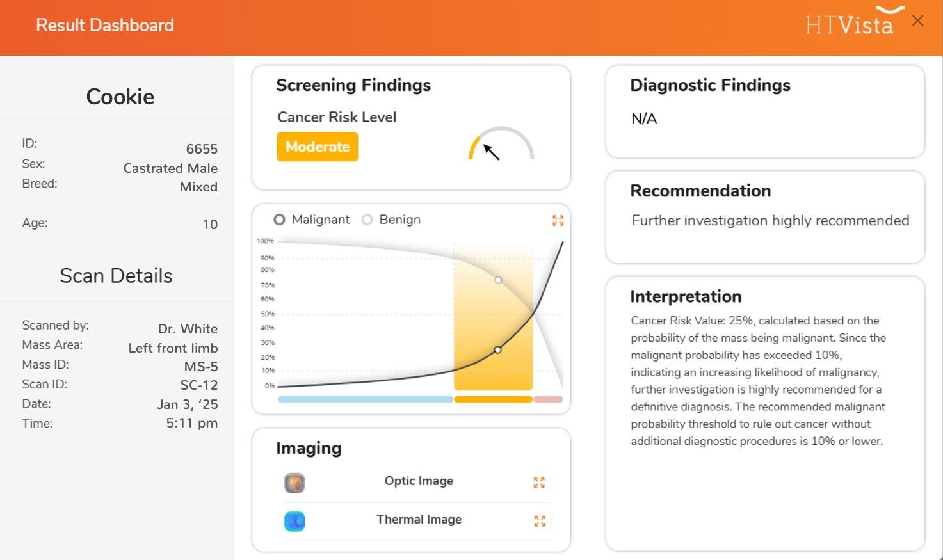Click the Optic Image label
Image resolution: width=943 pixels, height=560 pixels.
tap(419, 481)
